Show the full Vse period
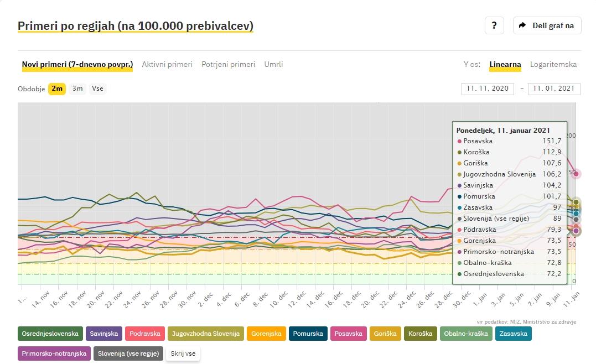This screenshot has height=364, width=596. pyautogui.click(x=97, y=89)
